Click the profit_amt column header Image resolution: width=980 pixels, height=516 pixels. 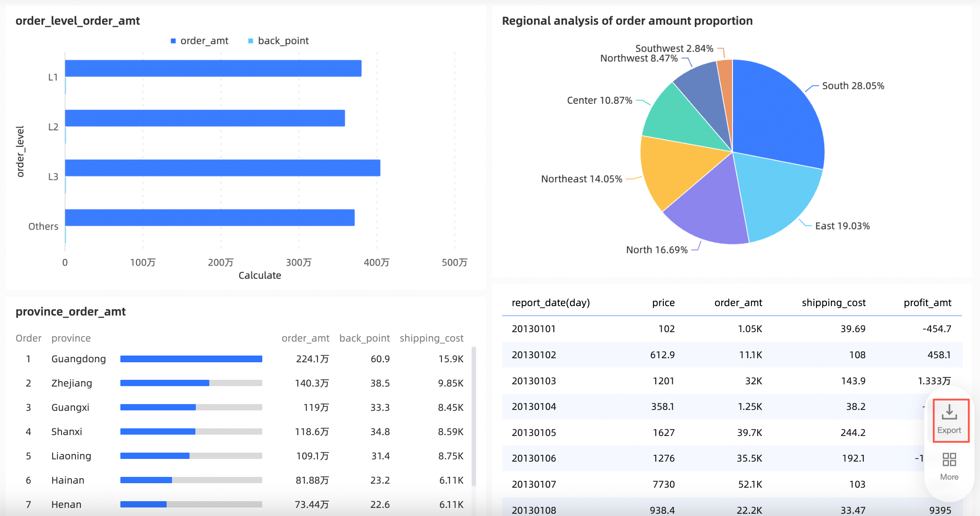click(x=927, y=303)
